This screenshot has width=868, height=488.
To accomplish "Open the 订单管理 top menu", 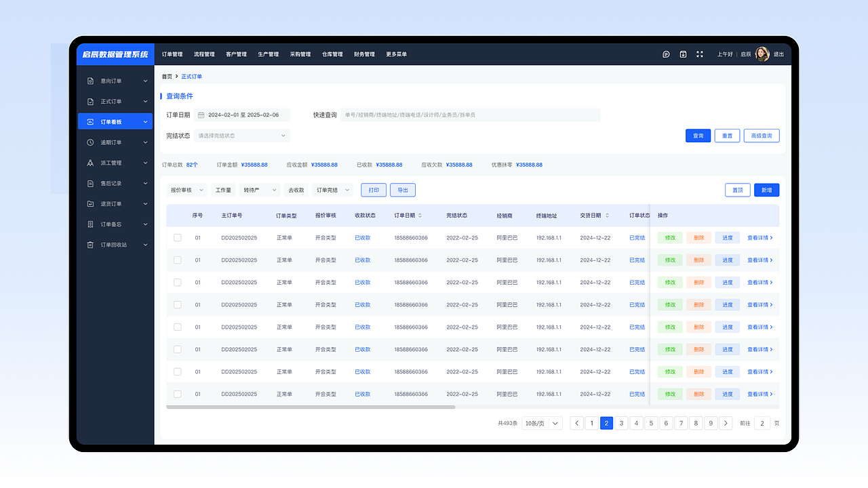I will point(172,54).
